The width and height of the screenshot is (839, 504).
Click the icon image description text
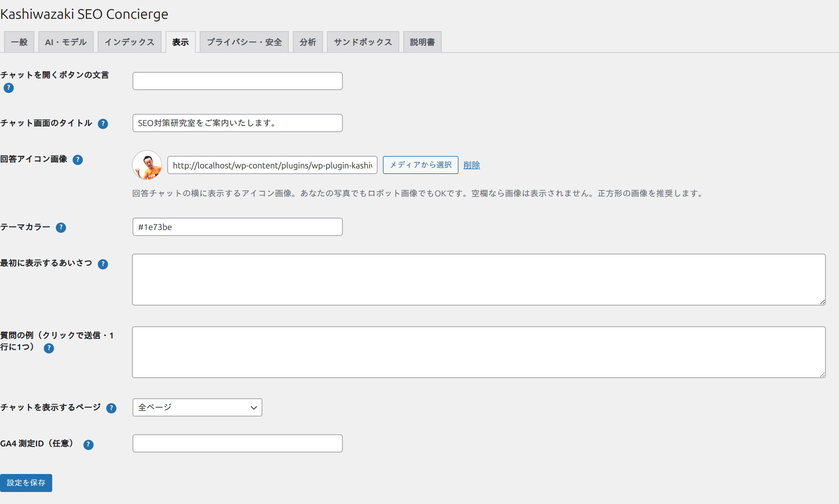coord(418,193)
